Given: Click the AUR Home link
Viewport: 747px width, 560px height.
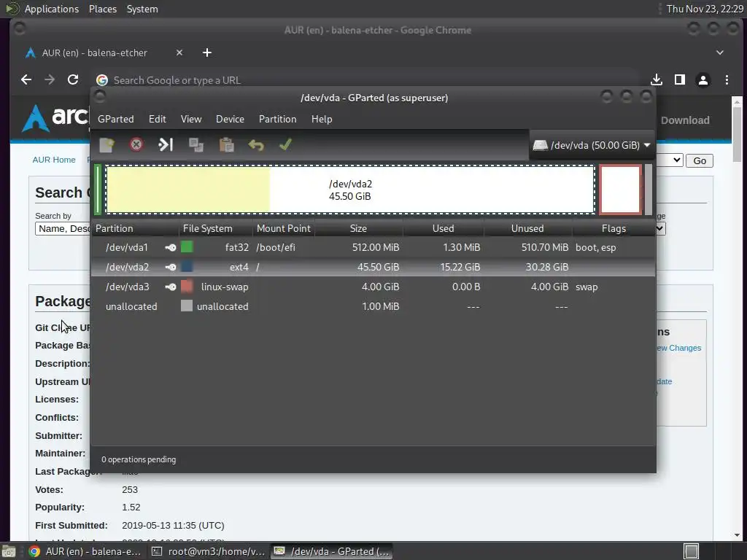Looking at the screenshot, I should point(54,160).
